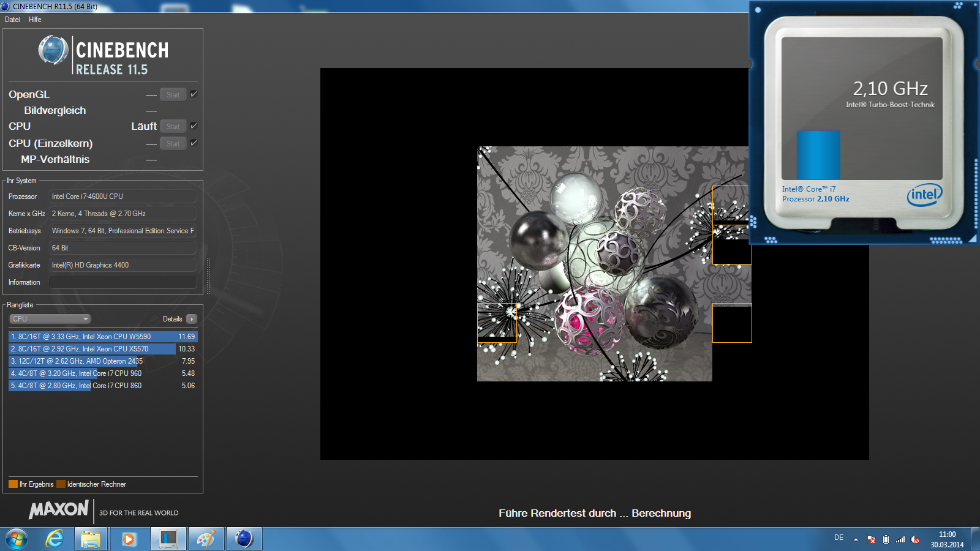Start the CPU (Einzelkern) benchmark

pyautogui.click(x=173, y=144)
